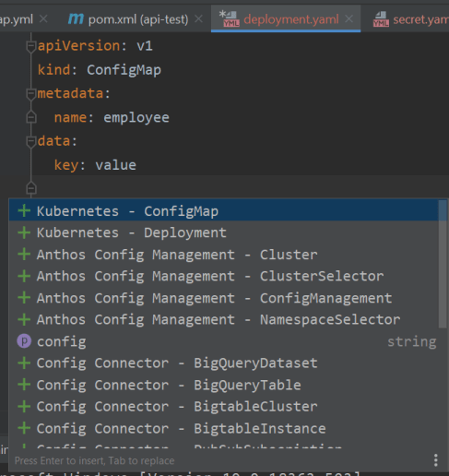The width and height of the screenshot is (449, 476).
Task: Click the YML file icon on deployment.yaml tab
Action: (230, 19)
